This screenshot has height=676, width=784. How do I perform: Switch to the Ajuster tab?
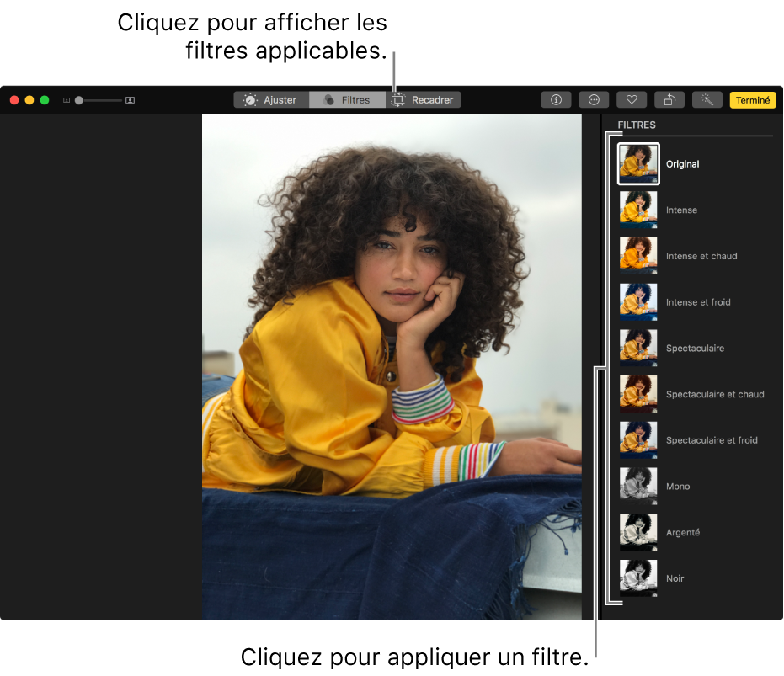271,99
